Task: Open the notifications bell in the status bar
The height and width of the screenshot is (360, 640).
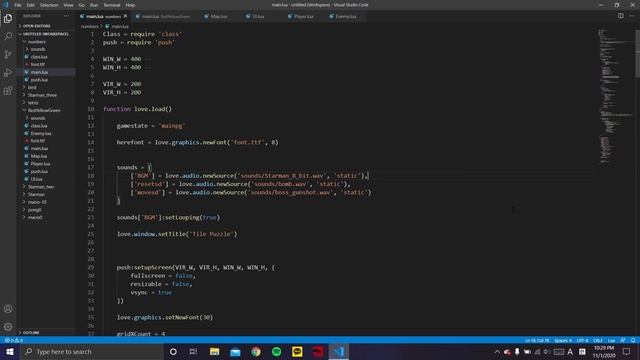Action: (x=633, y=340)
